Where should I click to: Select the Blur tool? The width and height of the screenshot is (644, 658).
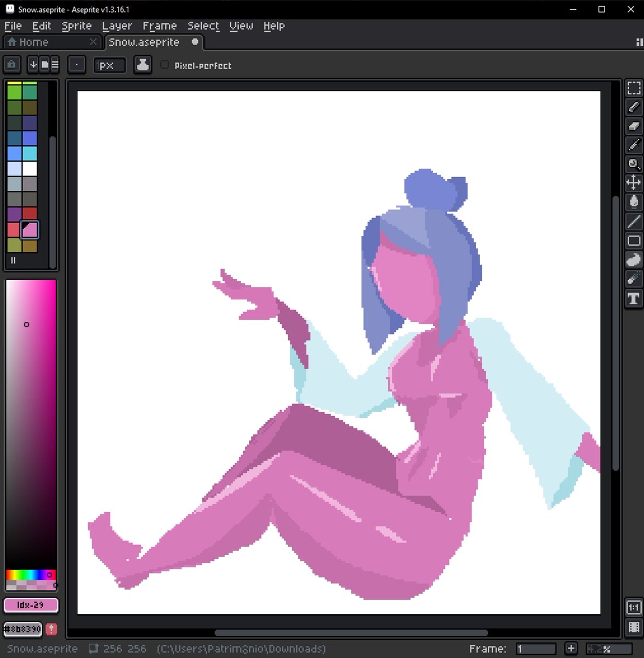pyautogui.click(x=634, y=279)
